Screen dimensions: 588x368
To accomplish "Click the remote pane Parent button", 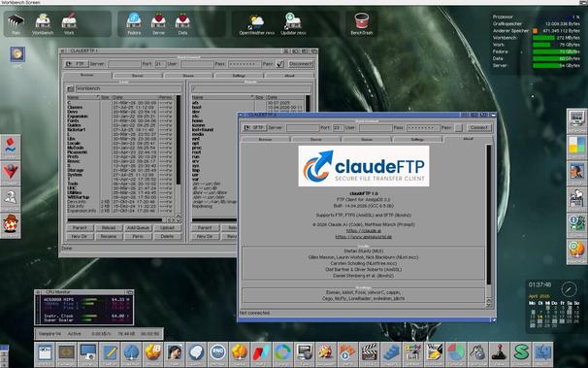I will [x=205, y=228].
